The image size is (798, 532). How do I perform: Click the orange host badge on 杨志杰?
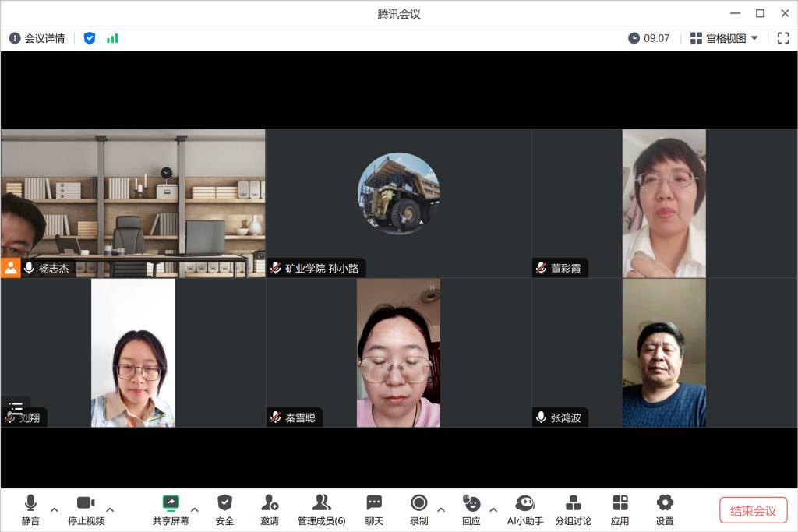coord(10,268)
